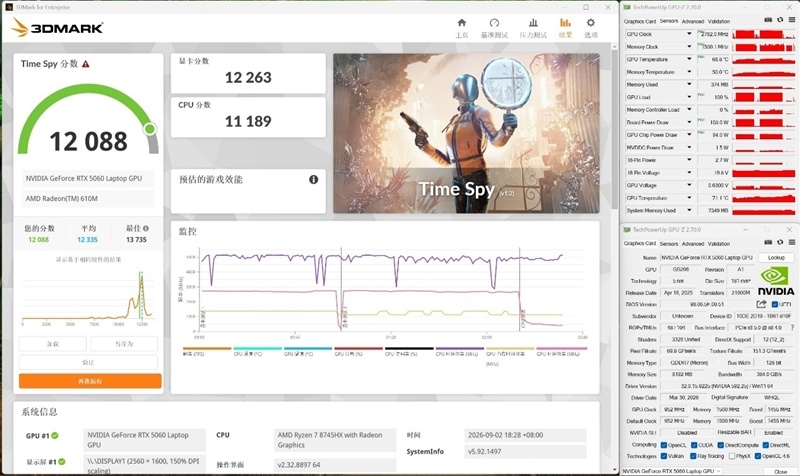Click the BIOS export/share icon in GPU-Z

[761, 304]
